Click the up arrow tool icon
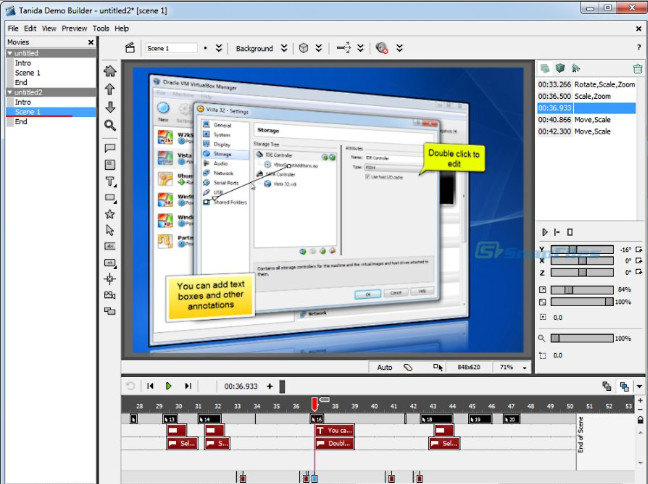This screenshot has width=648, height=484. 110,89
